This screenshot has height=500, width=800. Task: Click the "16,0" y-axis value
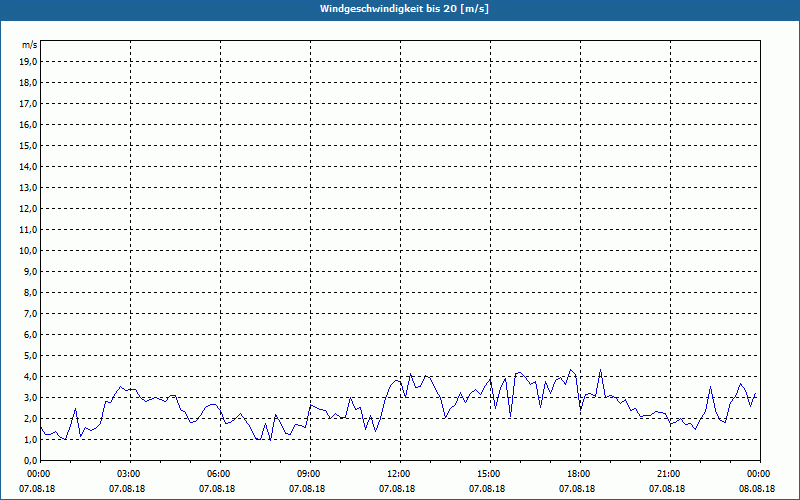pos(29,124)
